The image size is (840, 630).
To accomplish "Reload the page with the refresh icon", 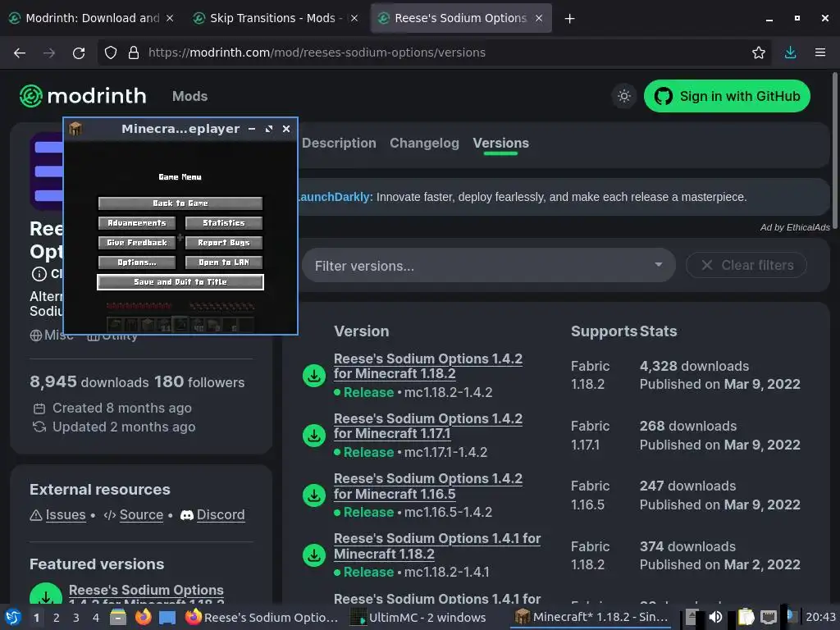I will click(x=79, y=52).
